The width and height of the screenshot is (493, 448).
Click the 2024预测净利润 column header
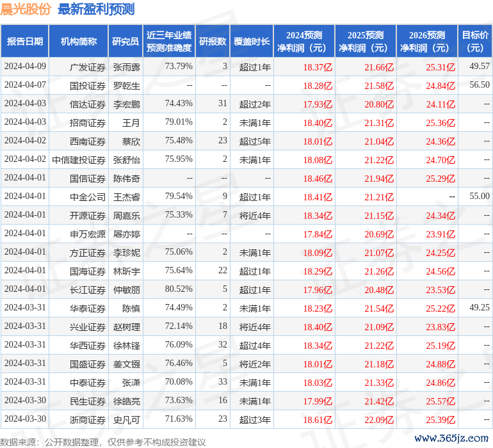click(304, 41)
